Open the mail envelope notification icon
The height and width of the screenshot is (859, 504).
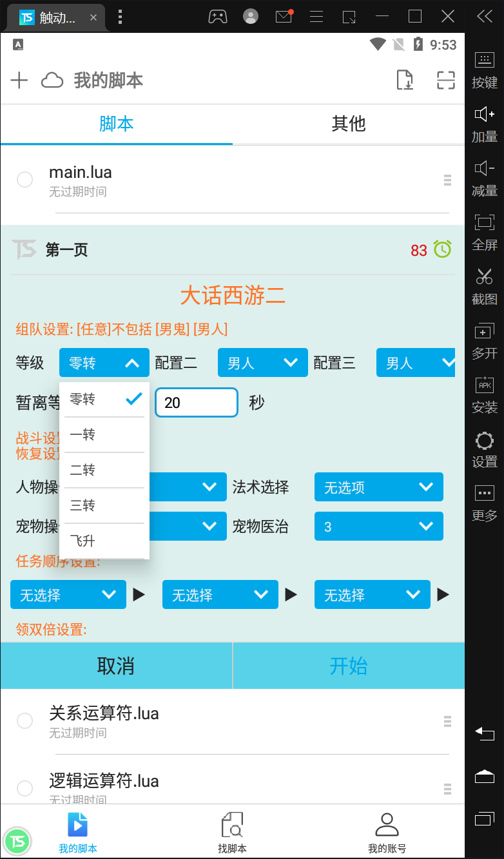coord(284,16)
